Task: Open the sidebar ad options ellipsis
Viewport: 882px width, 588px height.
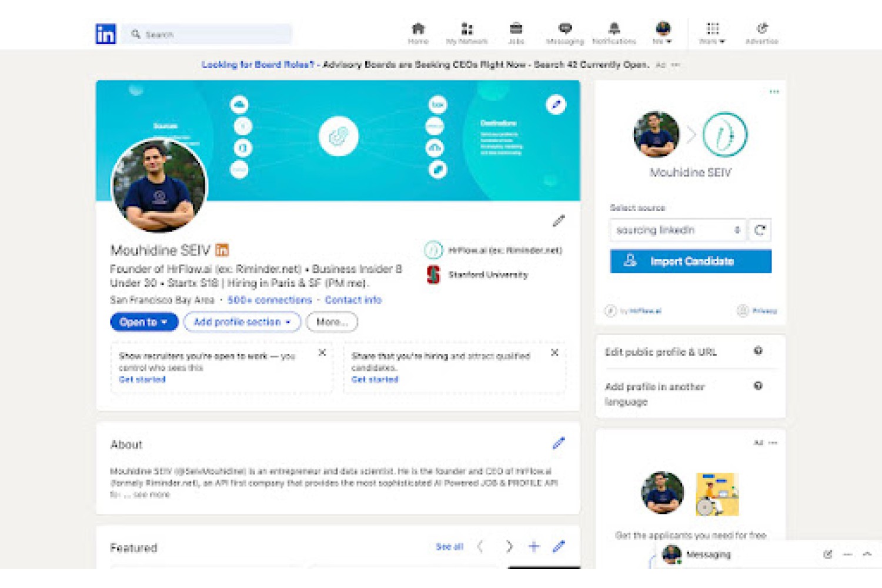Action: [773, 443]
